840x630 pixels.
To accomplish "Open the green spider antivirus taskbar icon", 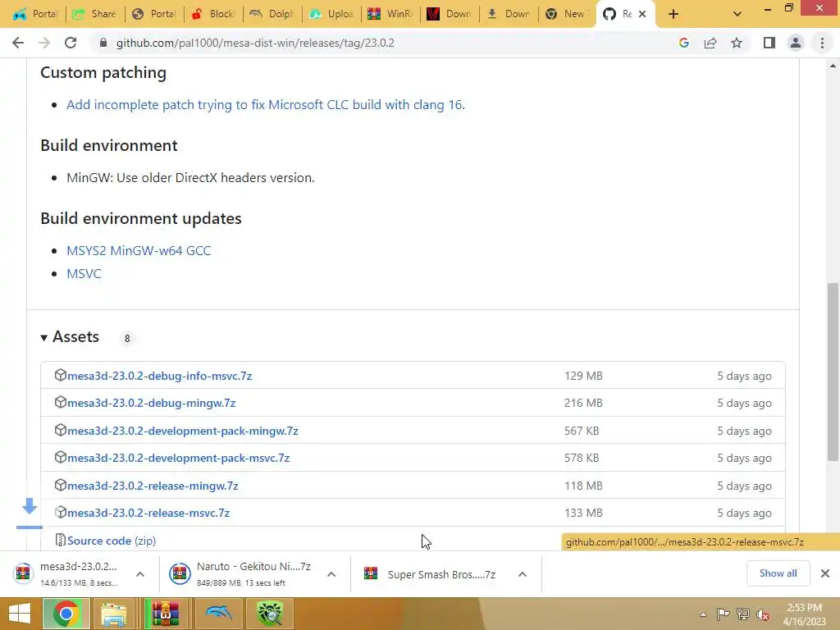I will tap(271, 614).
